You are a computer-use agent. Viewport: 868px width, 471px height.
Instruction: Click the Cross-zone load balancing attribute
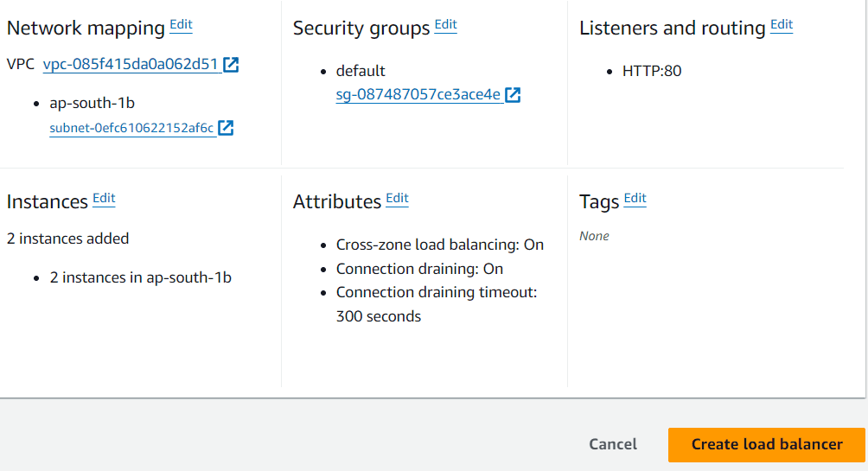(440, 245)
